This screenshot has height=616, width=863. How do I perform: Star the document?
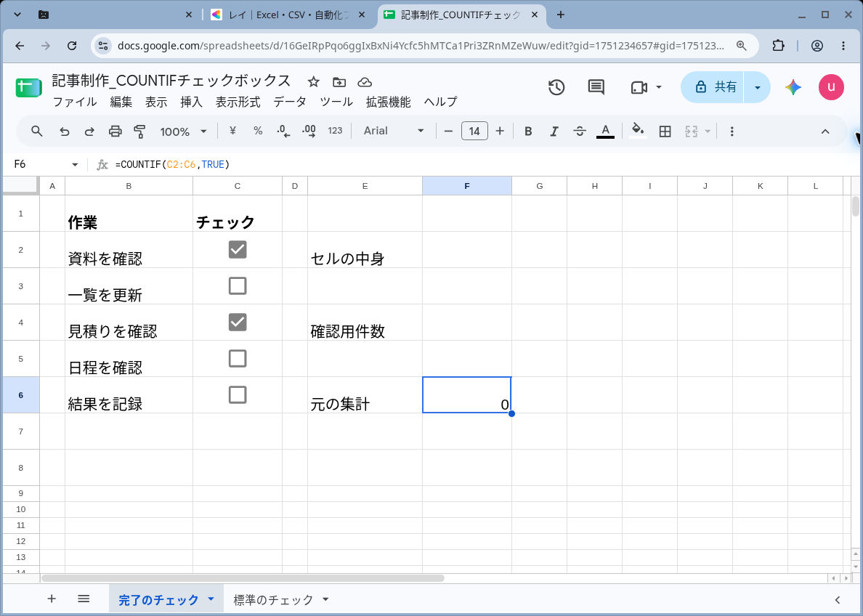click(314, 82)
